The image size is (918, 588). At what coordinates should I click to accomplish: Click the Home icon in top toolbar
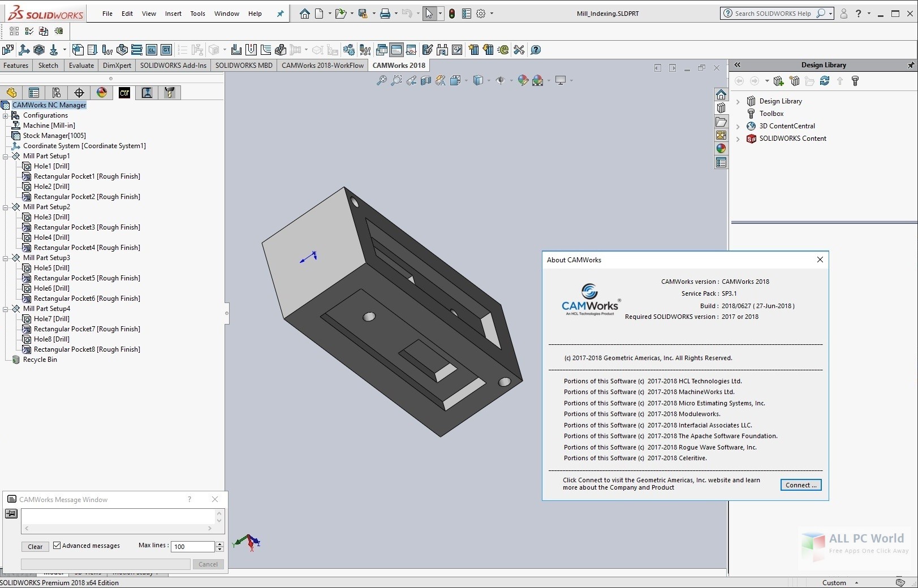click(x=305, y=14)
